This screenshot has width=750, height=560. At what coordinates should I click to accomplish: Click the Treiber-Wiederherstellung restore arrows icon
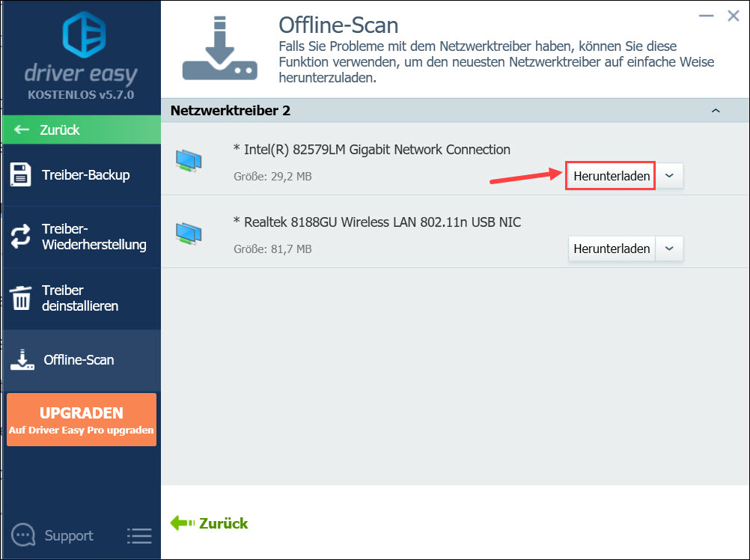pyautogui.click(x=20, y=237)
